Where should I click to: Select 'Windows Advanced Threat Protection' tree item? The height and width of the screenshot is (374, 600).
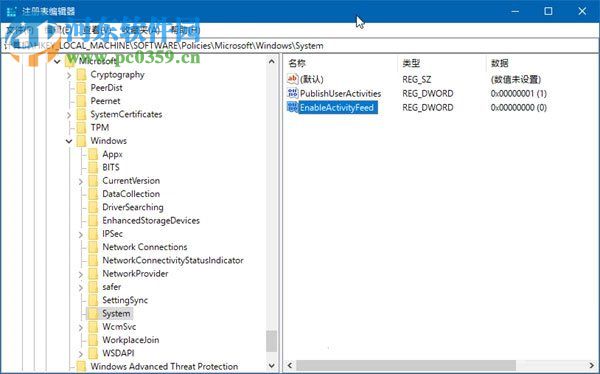[x=164, y=366]
